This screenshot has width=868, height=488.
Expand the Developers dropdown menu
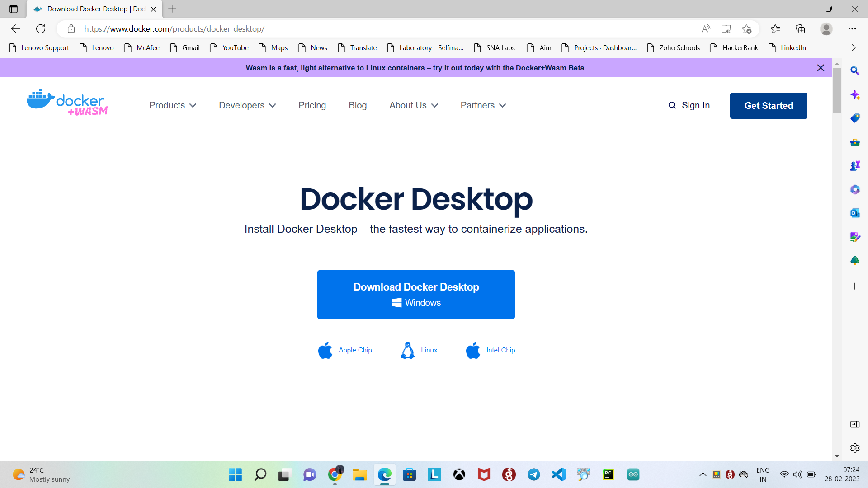tap(247, 105)
